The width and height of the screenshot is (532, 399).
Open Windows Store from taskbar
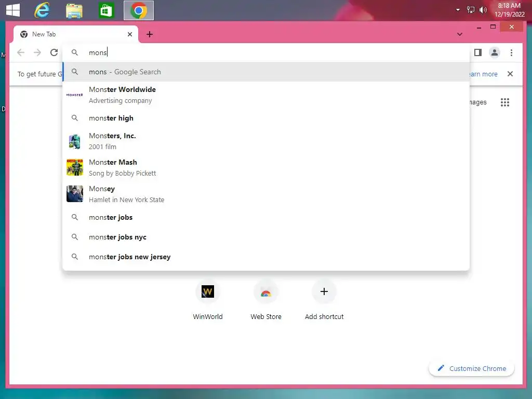click(106, 10)
